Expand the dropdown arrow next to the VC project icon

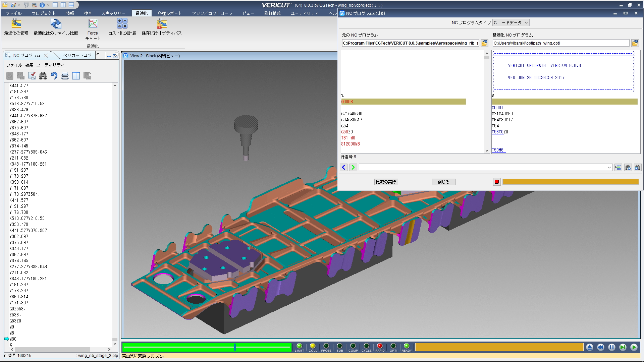tap(19, 5)
